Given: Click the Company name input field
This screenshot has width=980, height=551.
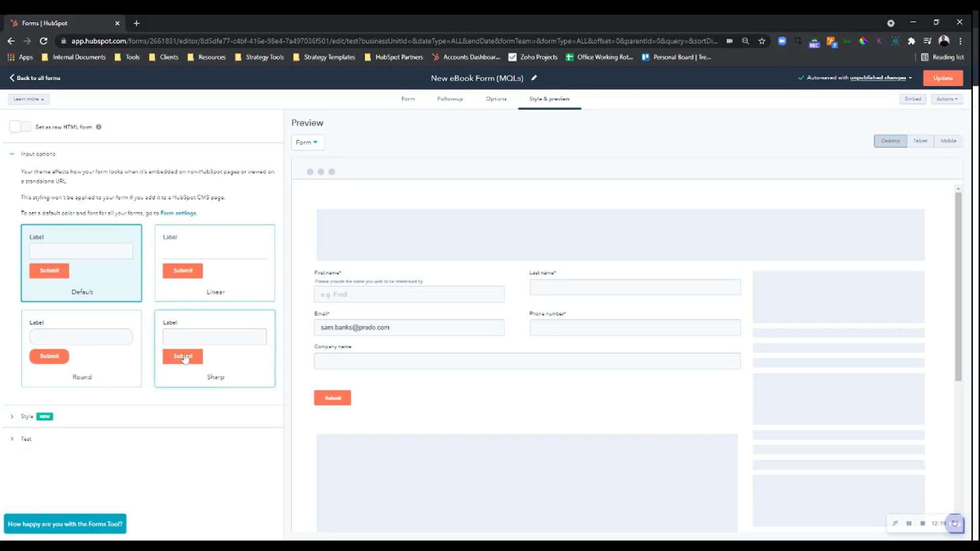Looking at the screenshot, I should click(527, 361).
